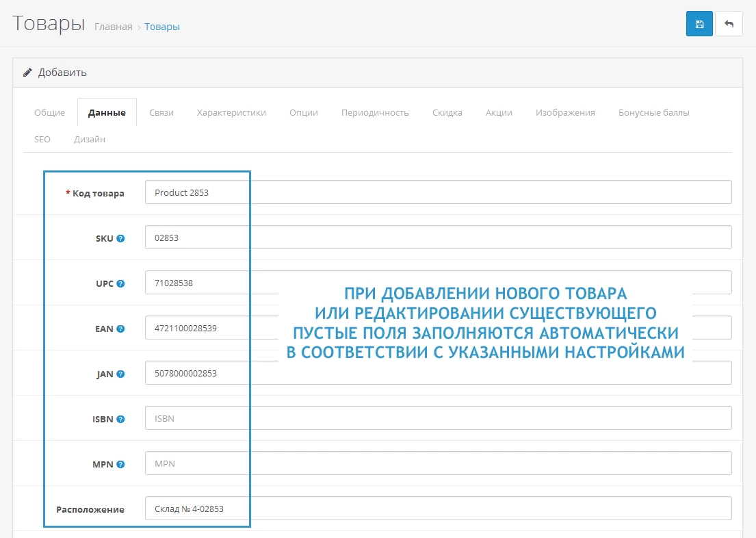Click the Главная breadcrumb link
Image resolution: width=756 pixels, height=538 pixels.
[x=113, y=27]
